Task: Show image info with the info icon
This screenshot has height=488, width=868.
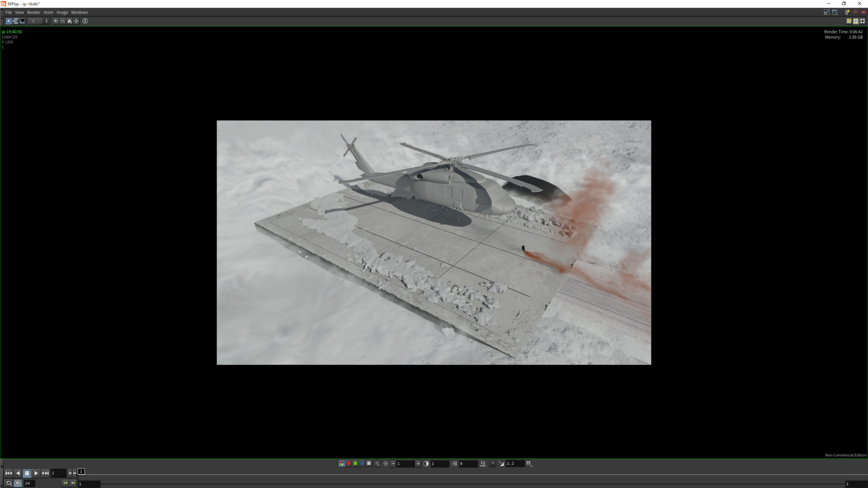Action: (x=85, y=21)
